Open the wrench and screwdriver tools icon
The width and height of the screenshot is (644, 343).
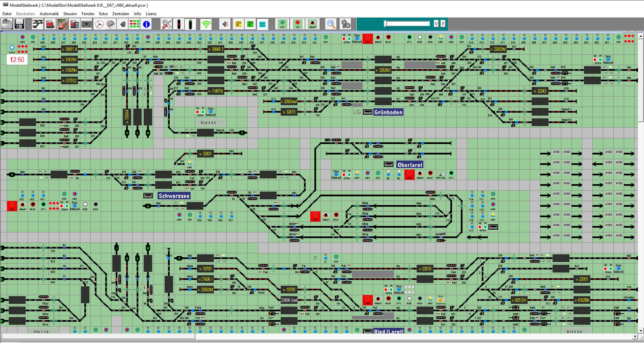[x=167, y=24]
